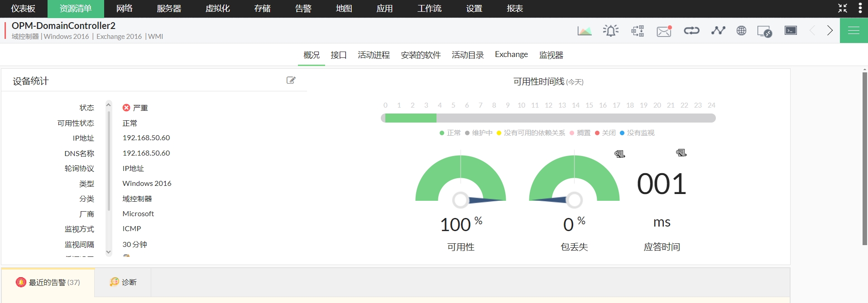Toggle the 正常 legend item in availability timeline
868x303 pixels.
pos(450,133)
